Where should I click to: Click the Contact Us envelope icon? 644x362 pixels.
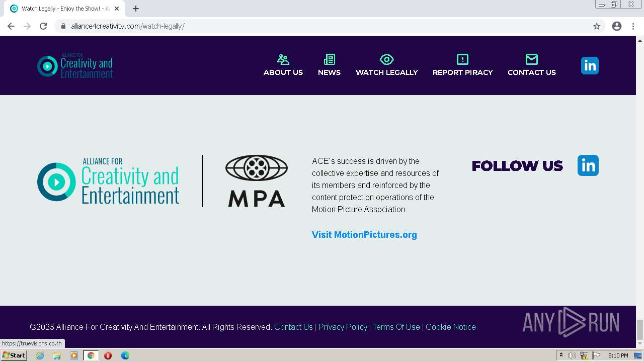(x=531, y=59)
